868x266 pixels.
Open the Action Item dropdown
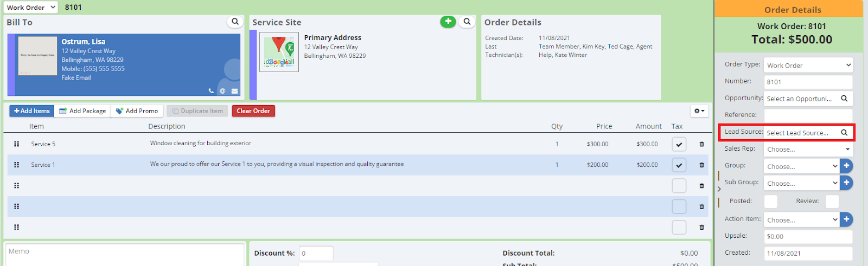[802, 219]
